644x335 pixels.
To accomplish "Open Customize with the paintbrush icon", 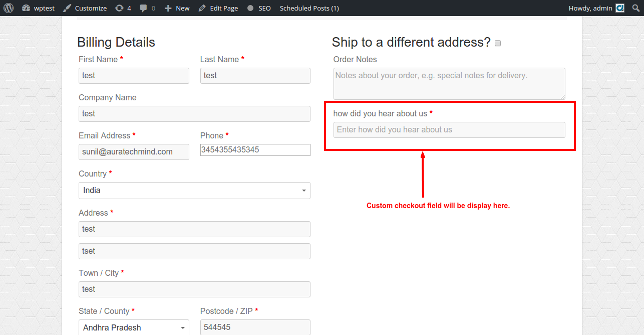I will 67,8.
